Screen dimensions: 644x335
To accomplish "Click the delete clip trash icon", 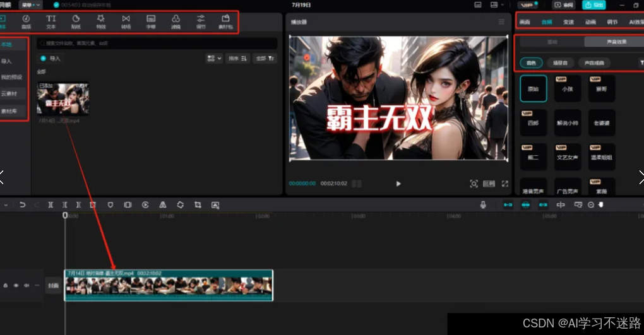I will point(93,204).
